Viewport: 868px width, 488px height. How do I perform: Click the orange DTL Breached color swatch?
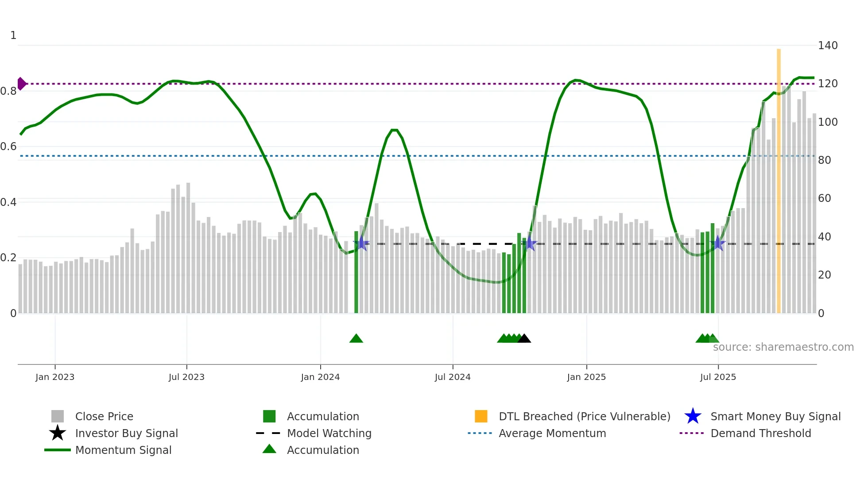481,416
